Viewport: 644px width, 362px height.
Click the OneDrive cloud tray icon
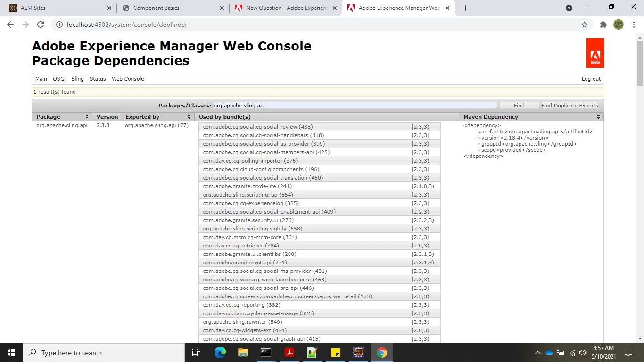pyautogui.click(x=549, y=353)
